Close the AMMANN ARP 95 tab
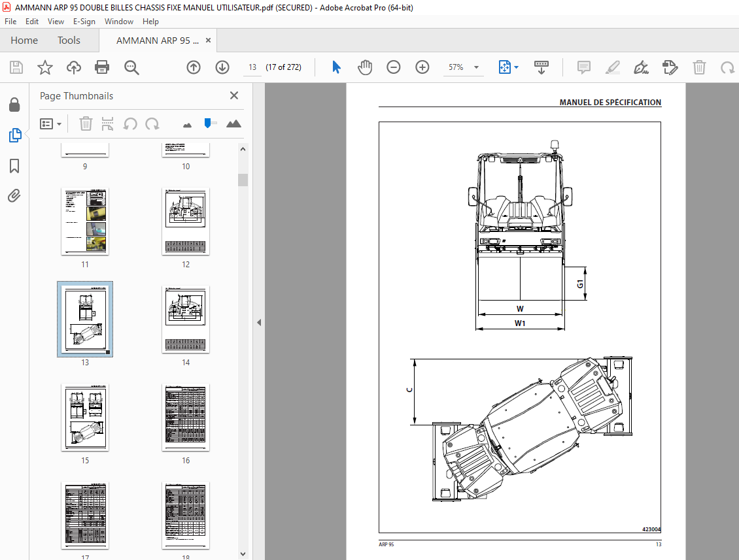The height and width of the screenshot is (560, 739). 209,41
